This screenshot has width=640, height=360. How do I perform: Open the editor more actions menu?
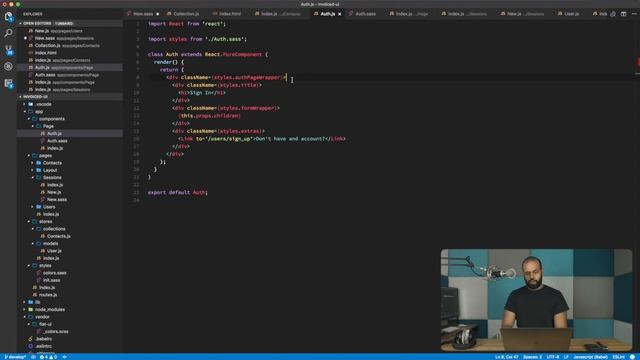coord(634,14)
